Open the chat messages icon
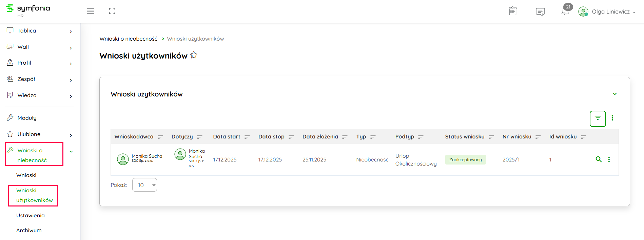This screenshot has width=644, height=240. [x=540, y=12]
